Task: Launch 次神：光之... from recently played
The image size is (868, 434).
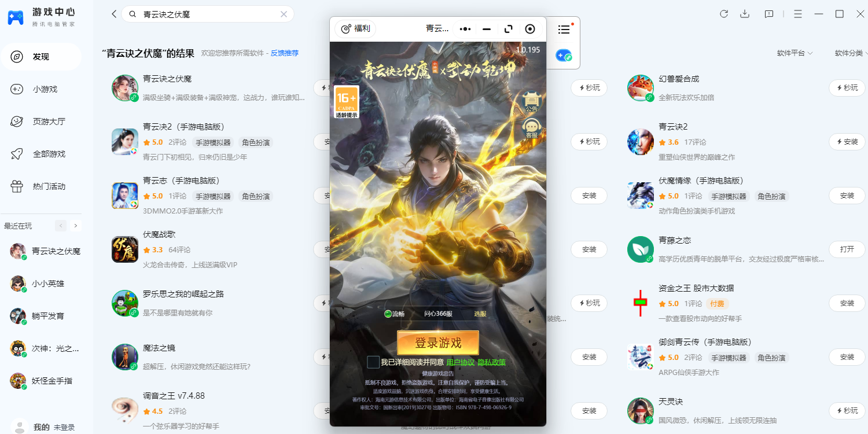Action: tap(45, 348)
